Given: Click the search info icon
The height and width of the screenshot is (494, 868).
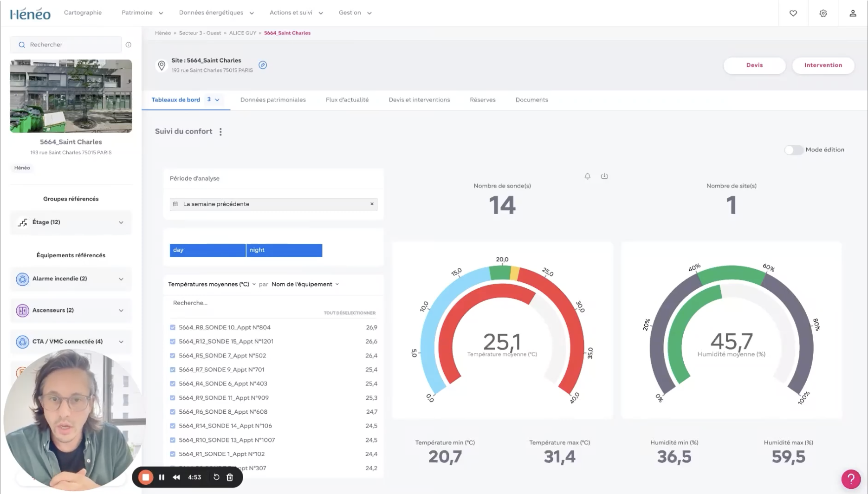Looking at the screenshot, I should tap(129, 45).
